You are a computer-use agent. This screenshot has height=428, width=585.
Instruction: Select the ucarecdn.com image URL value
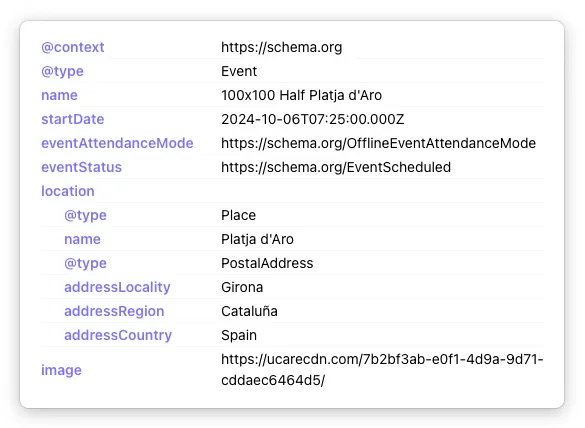(x=382, y=370)
